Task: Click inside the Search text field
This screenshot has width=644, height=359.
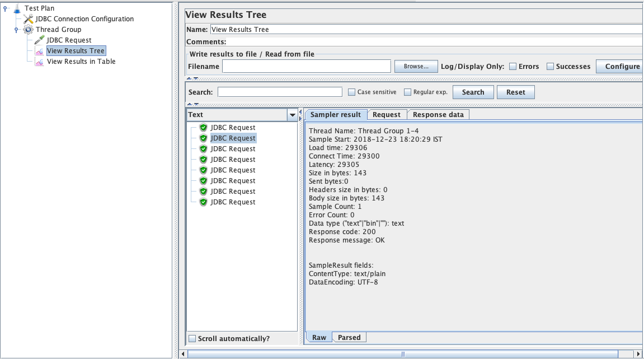Action: [280, 91]
